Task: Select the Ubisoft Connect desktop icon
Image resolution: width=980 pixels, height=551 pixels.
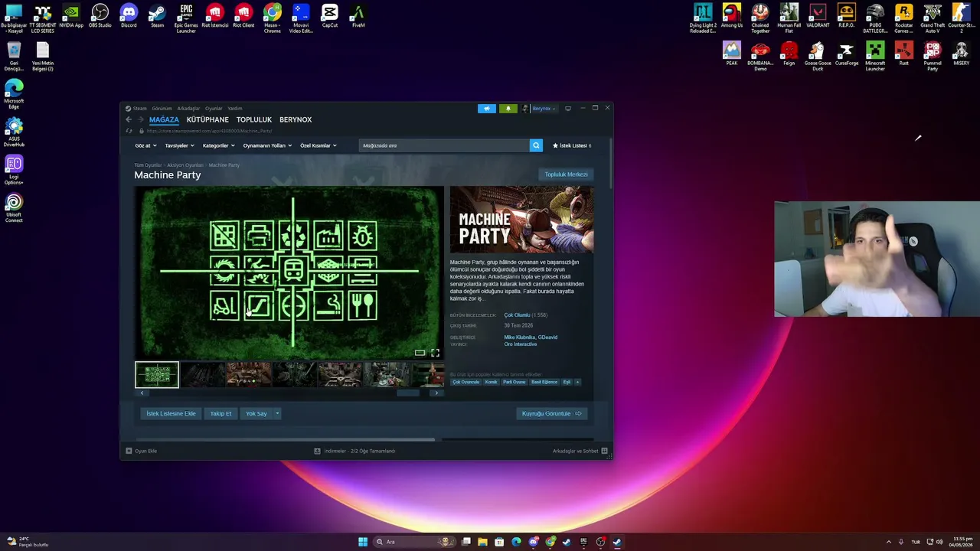Action: (x=14, y=208)
